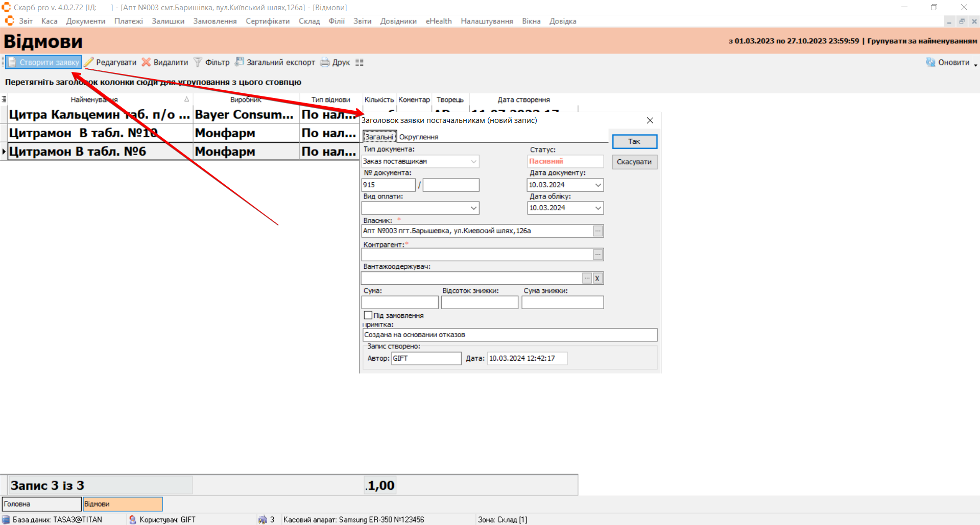The width and height of the screenshot is (980, 525).
Task: Click the Edit (Редагувати) pencil icon
Action: tap(89, 62)
